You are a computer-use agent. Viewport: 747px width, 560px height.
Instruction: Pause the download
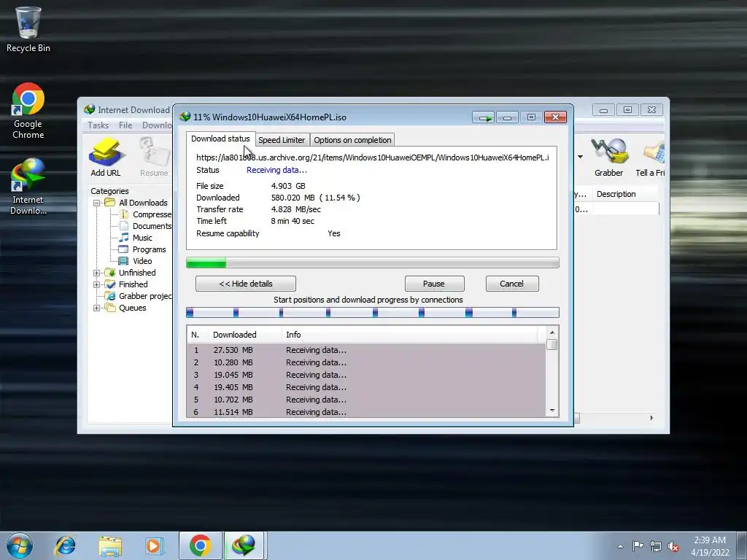(x=434, y=284)
